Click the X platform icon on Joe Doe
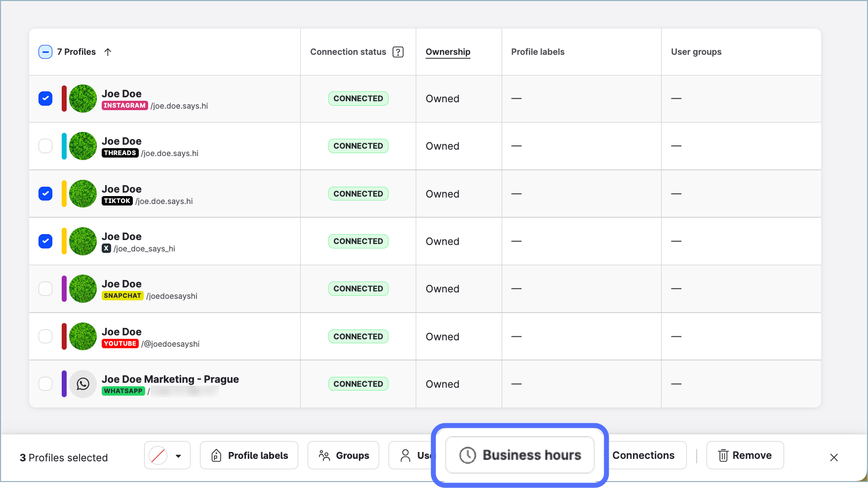 pos(106,248)
